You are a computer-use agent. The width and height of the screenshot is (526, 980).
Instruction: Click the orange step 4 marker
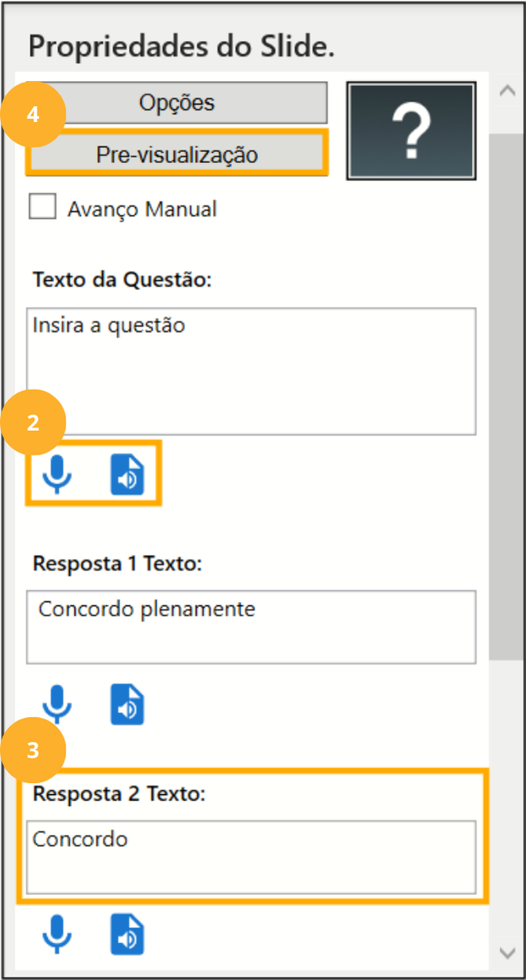click(33, 114)
